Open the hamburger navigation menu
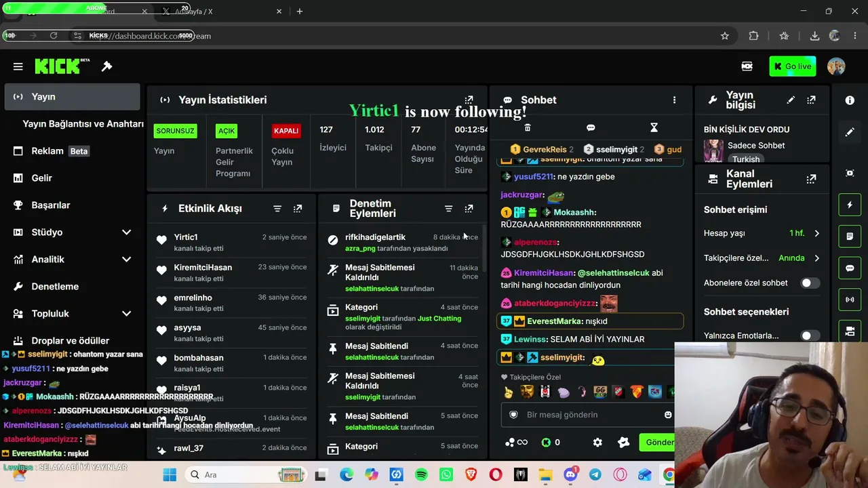 coord(18,66)
